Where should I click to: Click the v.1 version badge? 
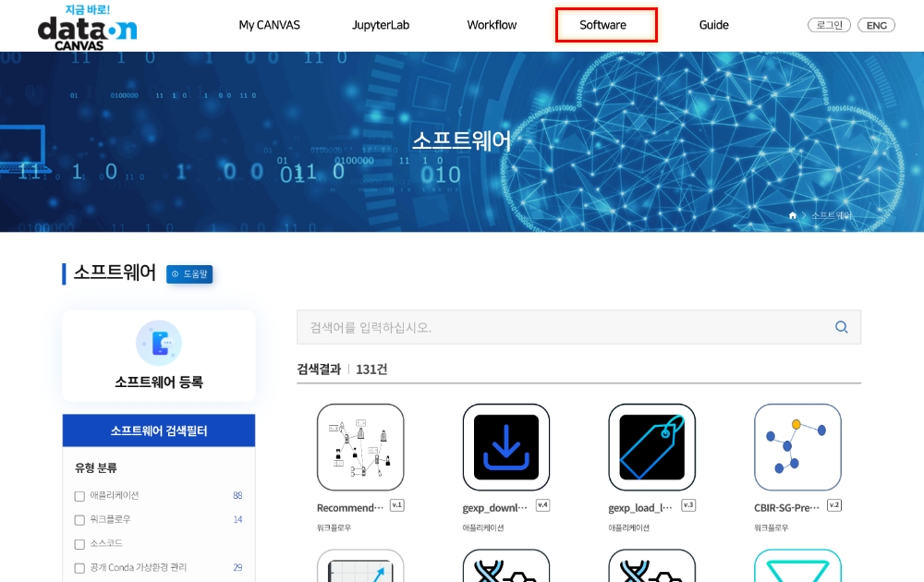coord(397,505)
